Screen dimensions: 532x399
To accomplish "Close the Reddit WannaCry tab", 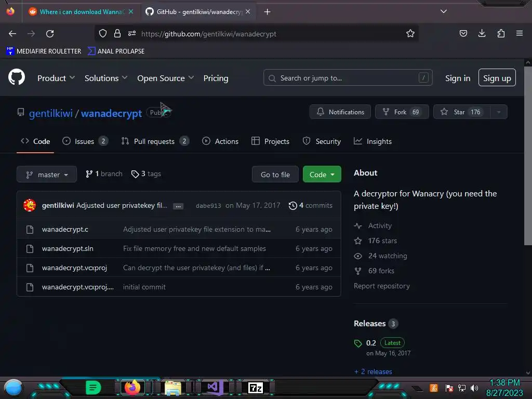I will (x=131, y=11).
